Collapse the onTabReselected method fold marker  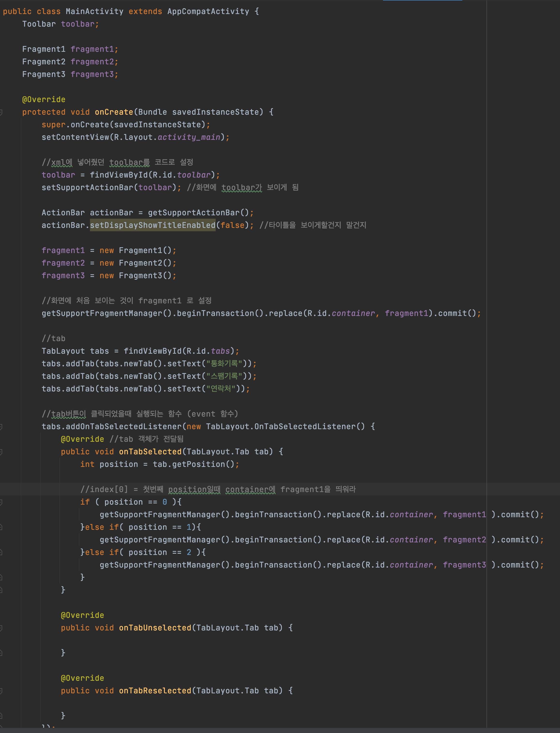1,691
